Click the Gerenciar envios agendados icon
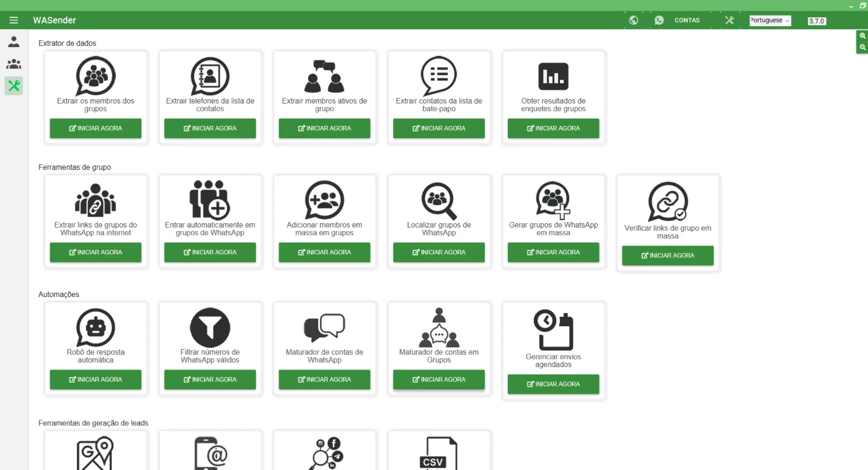Viewport: 868px width, 470px height. [553, 330]
